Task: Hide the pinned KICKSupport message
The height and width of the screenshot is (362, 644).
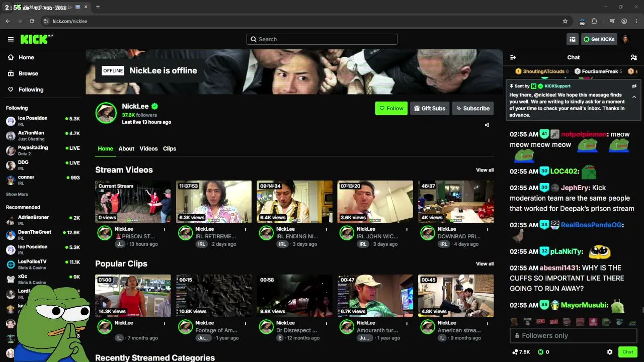Action: [634, 86]
